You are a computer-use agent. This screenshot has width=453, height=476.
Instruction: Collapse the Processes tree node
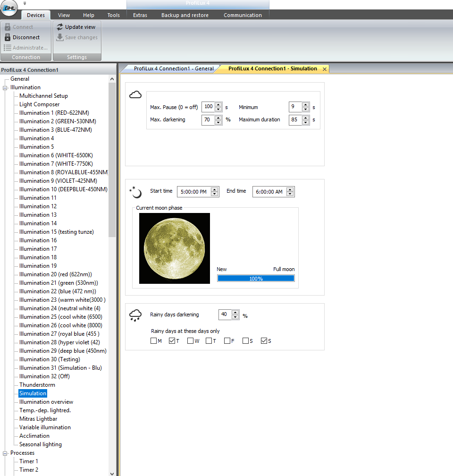coord(5,453)
